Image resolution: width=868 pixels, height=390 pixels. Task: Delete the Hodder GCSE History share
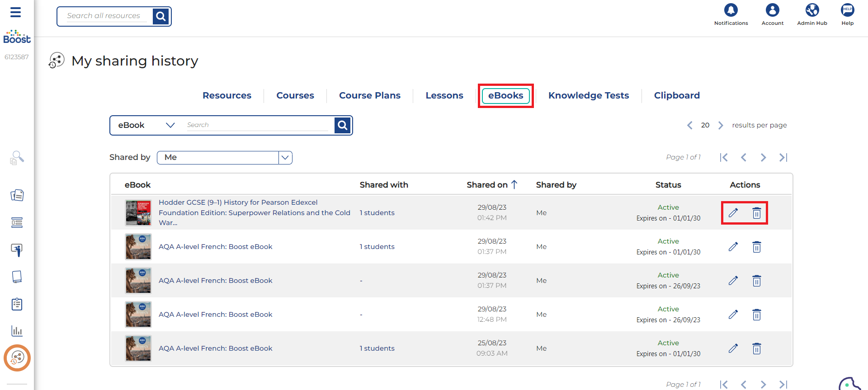pos(756,213)
